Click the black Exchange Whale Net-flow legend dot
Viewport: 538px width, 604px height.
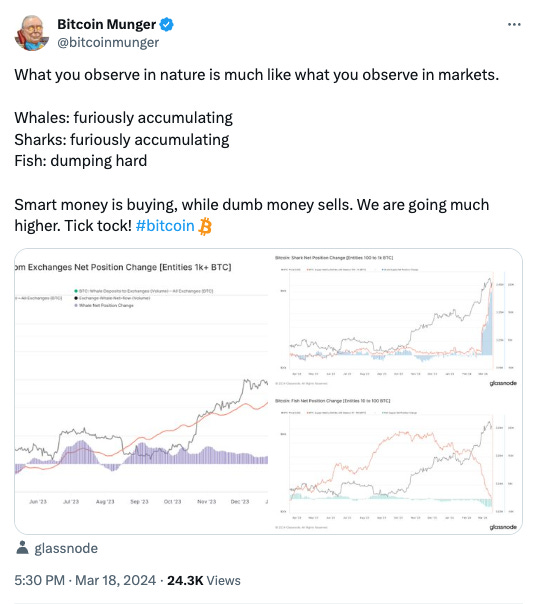click(x=76, y=298)
